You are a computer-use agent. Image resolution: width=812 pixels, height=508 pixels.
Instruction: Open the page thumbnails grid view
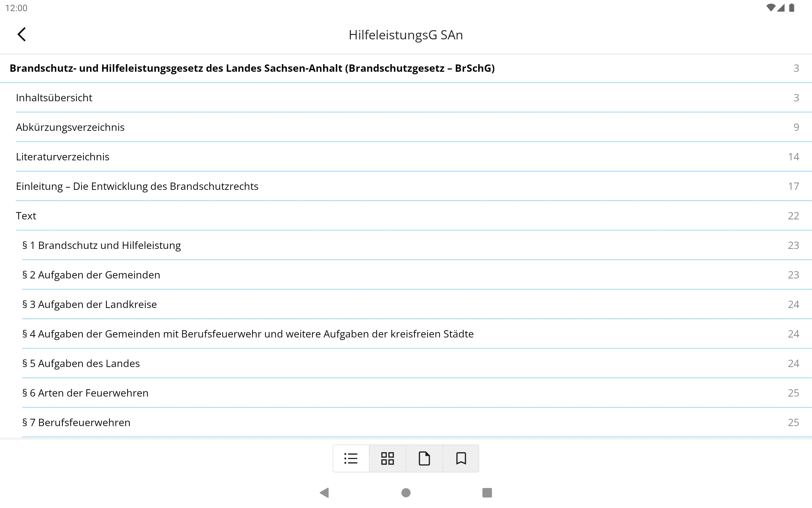388,458
